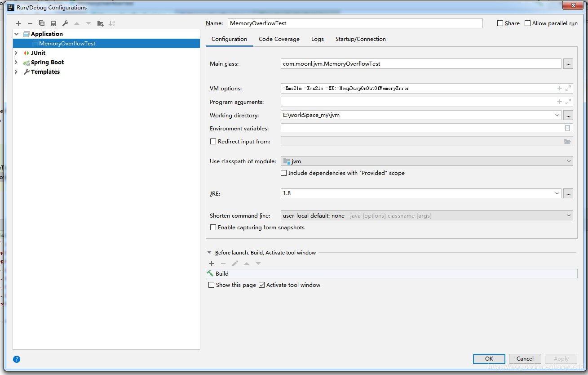Switch to the Configuration tab
Image resolution: width=588 pixels, height=375 pixels.
(229, 39)
